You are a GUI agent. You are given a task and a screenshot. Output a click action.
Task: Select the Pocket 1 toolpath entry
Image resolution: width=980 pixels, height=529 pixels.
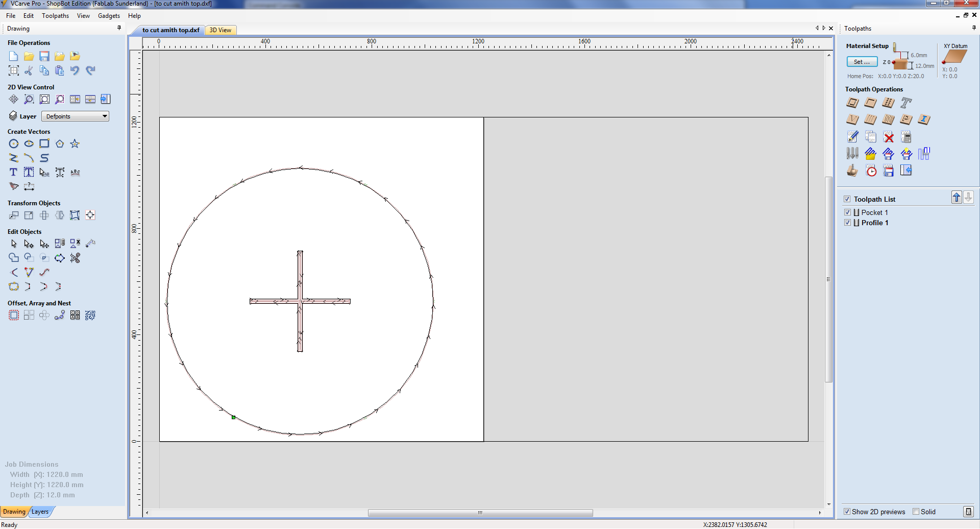875,212
